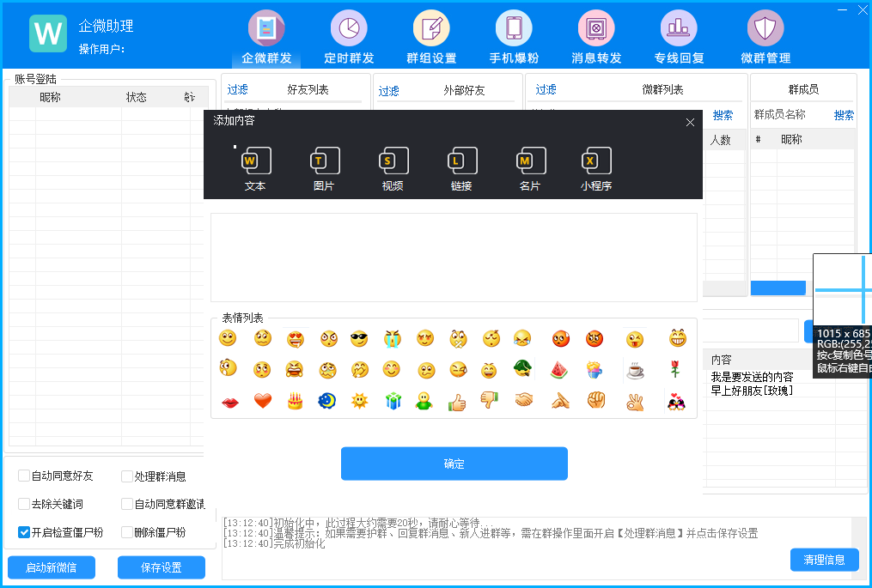Insert the red heart emoji
The image size is (872, 588).
[x=263, y=401]
